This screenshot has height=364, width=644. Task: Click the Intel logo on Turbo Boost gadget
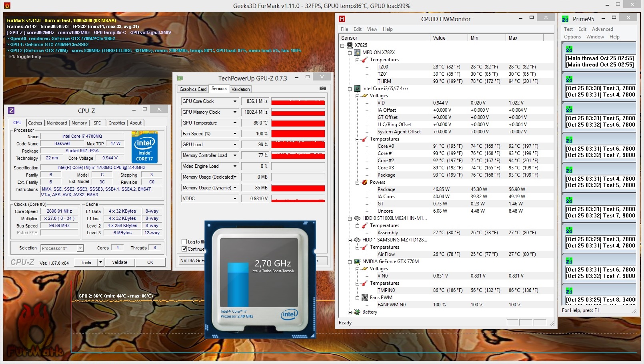pos(289,315)
